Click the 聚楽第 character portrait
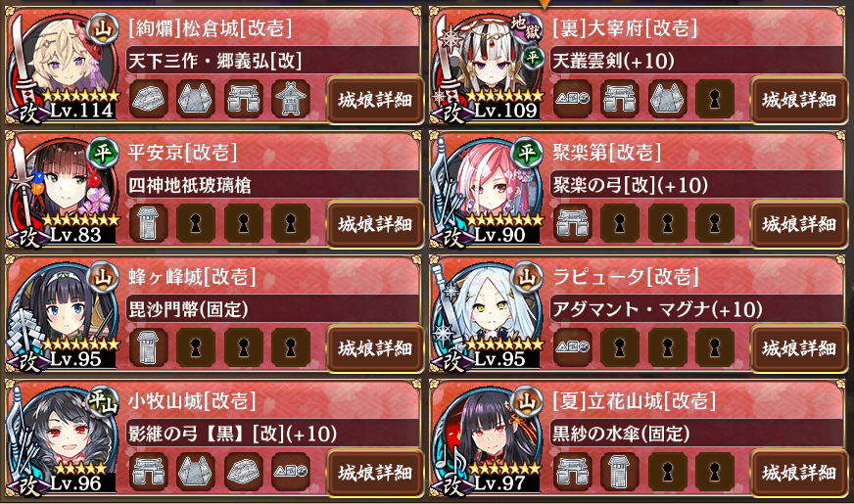 [488, 190]
